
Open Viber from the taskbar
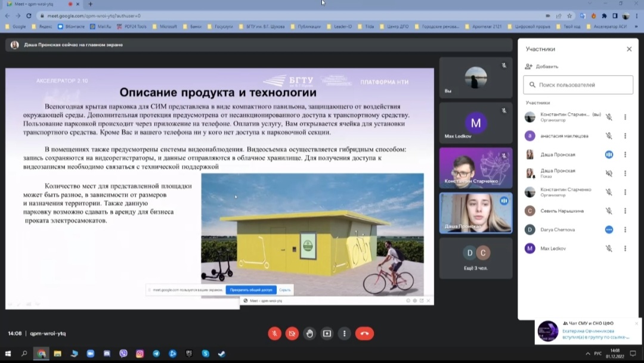[x=123, y=353]
